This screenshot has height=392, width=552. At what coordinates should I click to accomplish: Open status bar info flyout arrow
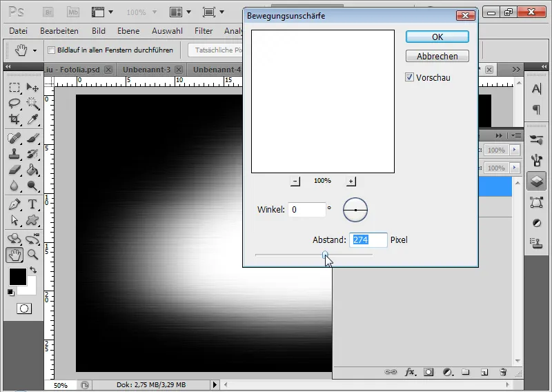pyautogui.click(x=215, y=385)
